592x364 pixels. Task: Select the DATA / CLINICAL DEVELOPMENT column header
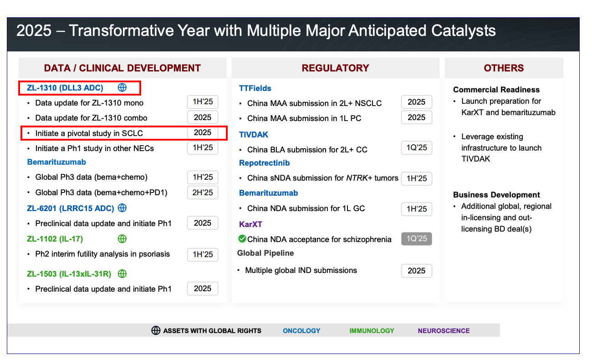[122, 68]
